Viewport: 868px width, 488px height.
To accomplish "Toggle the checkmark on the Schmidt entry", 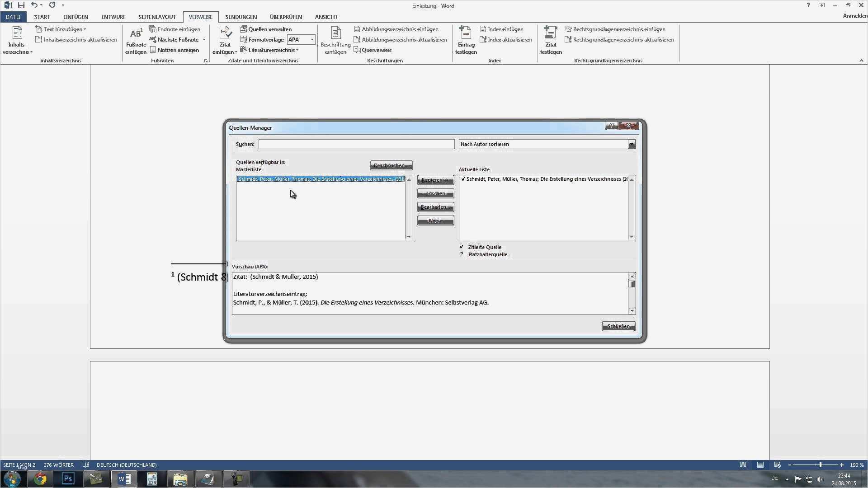I will [462, 179].
